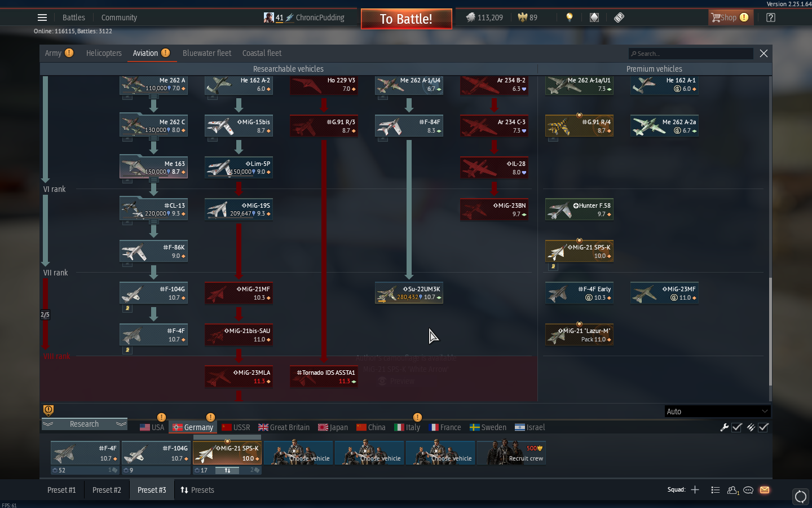Open the contacts/friends icon

[x=732, y=490]
